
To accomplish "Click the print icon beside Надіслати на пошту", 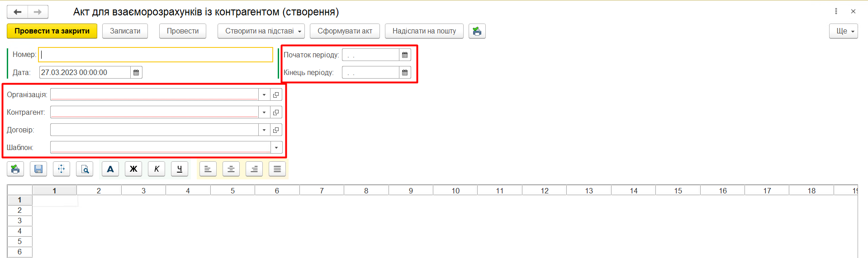I will (477, 31).
